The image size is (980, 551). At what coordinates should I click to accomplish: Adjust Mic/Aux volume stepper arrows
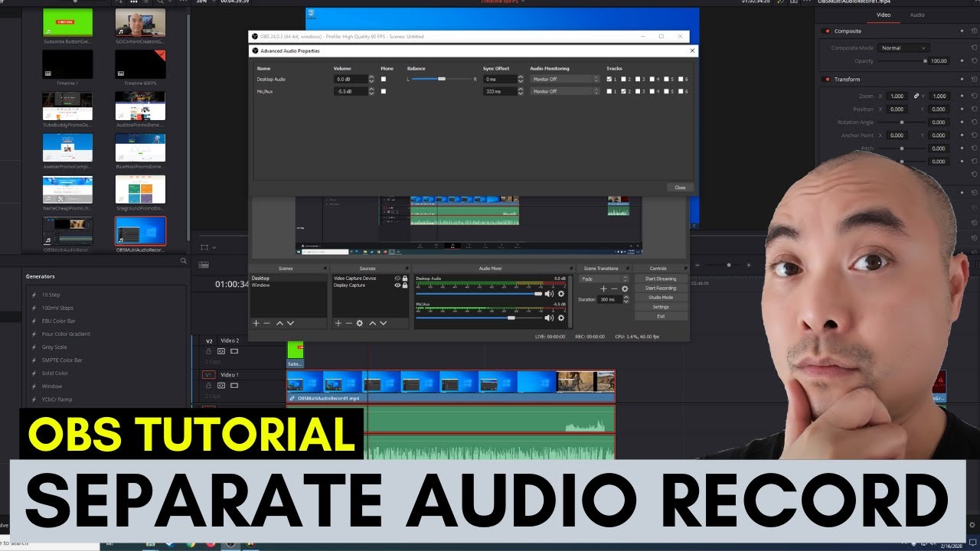[x=371, y=91]
